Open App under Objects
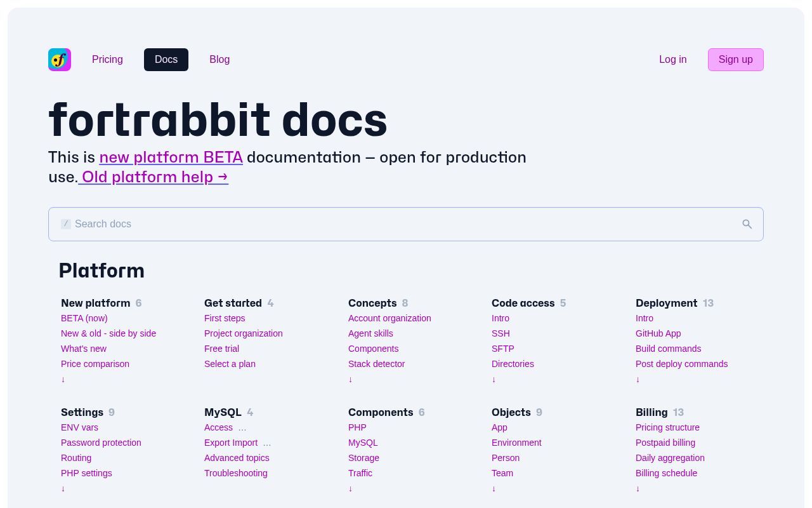This screenshot has height=508, width=812. point(499,427)
